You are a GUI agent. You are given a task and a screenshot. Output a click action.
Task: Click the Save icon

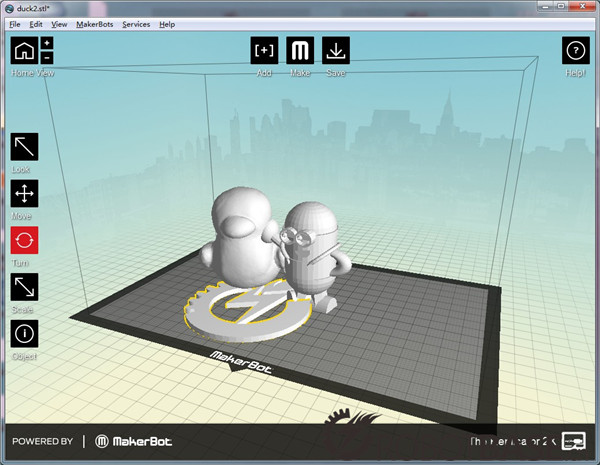coord(336,51)
